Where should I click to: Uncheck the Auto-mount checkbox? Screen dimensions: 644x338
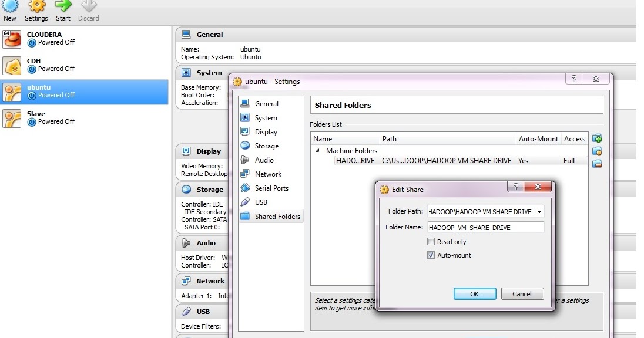431,255
